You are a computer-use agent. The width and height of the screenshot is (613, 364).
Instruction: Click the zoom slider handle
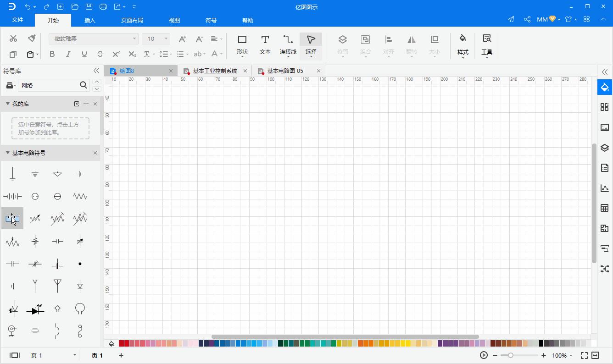click(x=510, y=355)
